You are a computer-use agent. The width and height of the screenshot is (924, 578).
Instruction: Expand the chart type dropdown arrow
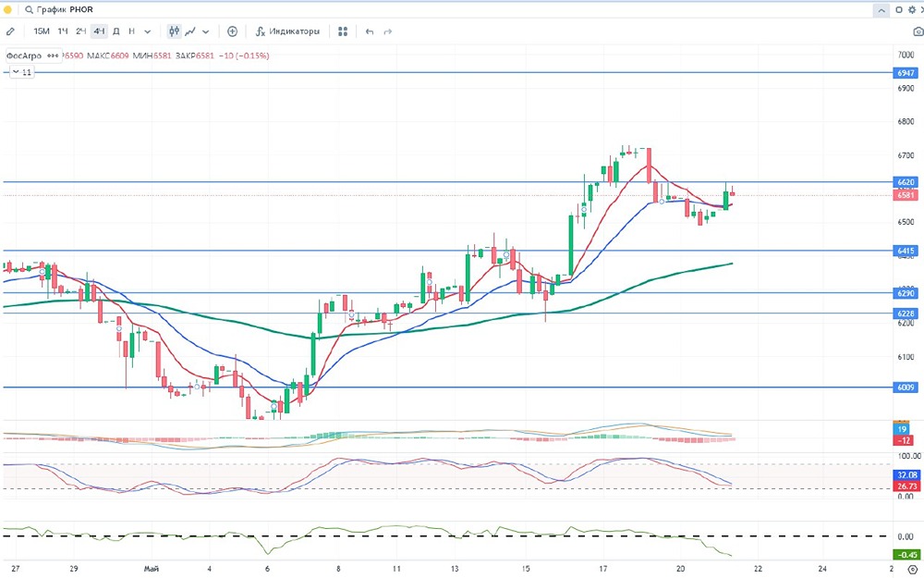[x=206, y=31]
